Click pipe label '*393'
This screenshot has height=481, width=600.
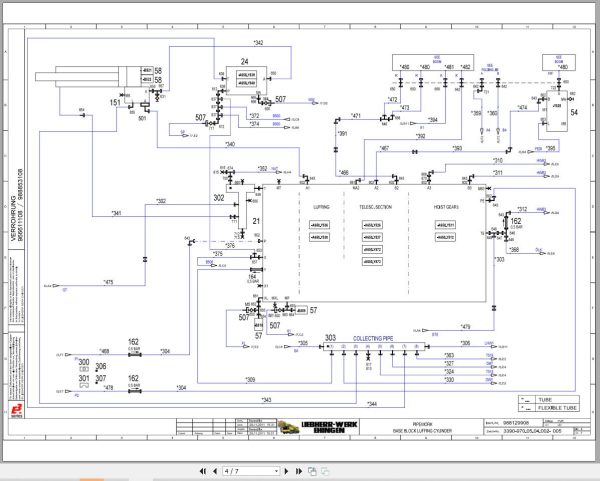point(457,148)
